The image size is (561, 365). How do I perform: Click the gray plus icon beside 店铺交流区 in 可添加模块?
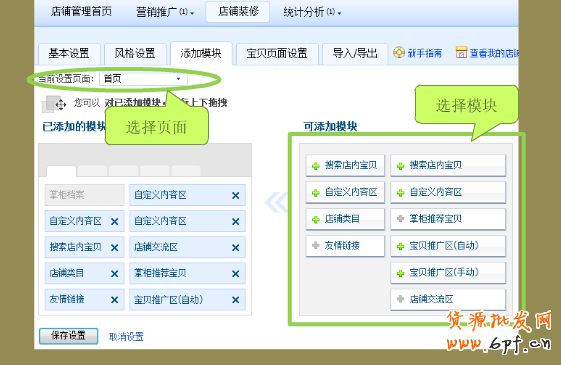tap(400, 298)
